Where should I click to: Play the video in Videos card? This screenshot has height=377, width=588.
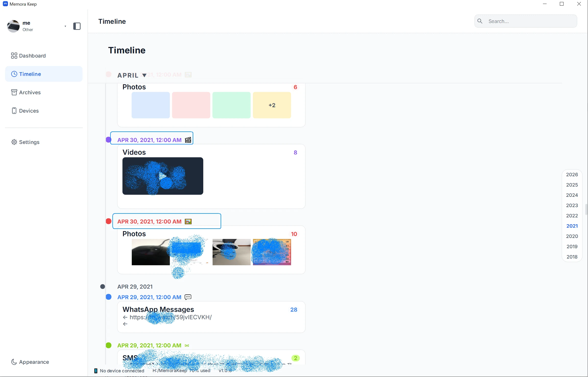(163, 176)
